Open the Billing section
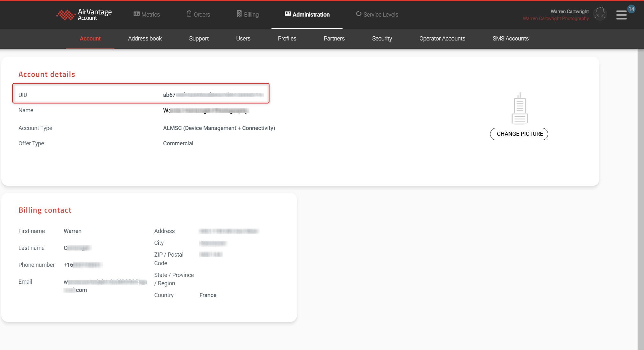The width and height of the screenshot is (644, 350). tap(248, 14)
